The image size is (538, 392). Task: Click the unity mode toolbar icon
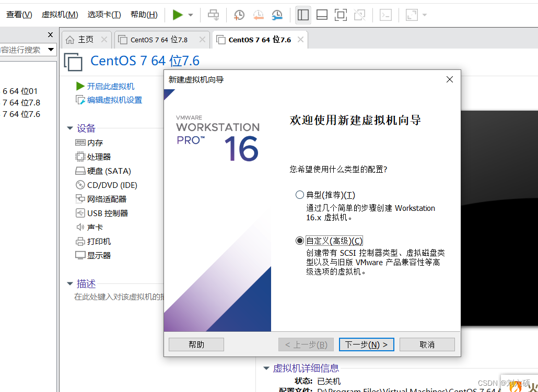click(359, 15)
